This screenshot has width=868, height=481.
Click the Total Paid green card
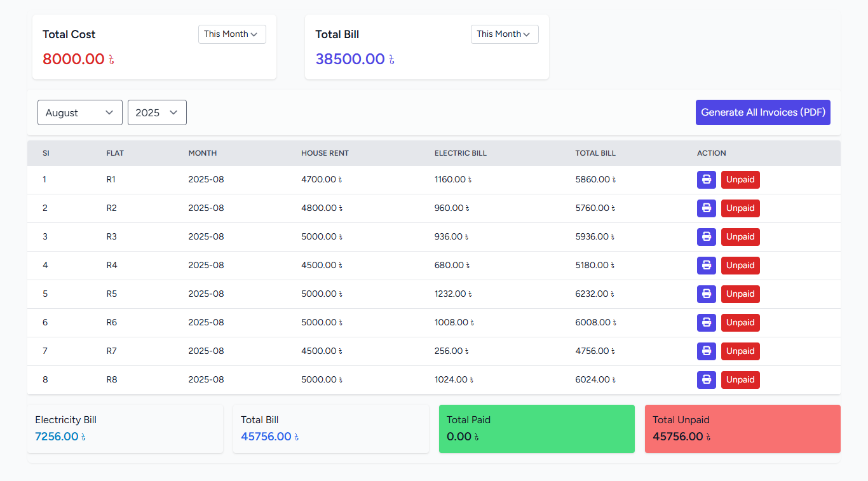pyautogui.click(x=536, y=429)
